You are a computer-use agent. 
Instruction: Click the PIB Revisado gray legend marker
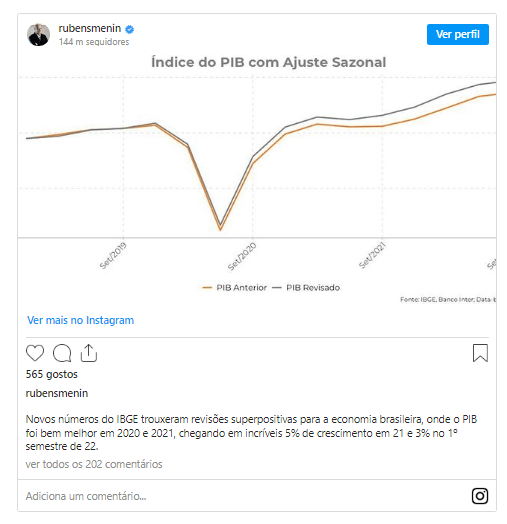(277, 288)
